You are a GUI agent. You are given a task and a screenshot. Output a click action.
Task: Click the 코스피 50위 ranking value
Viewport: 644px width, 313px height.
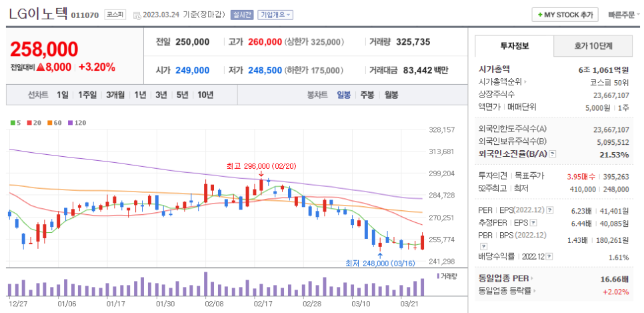click(610, 82)
